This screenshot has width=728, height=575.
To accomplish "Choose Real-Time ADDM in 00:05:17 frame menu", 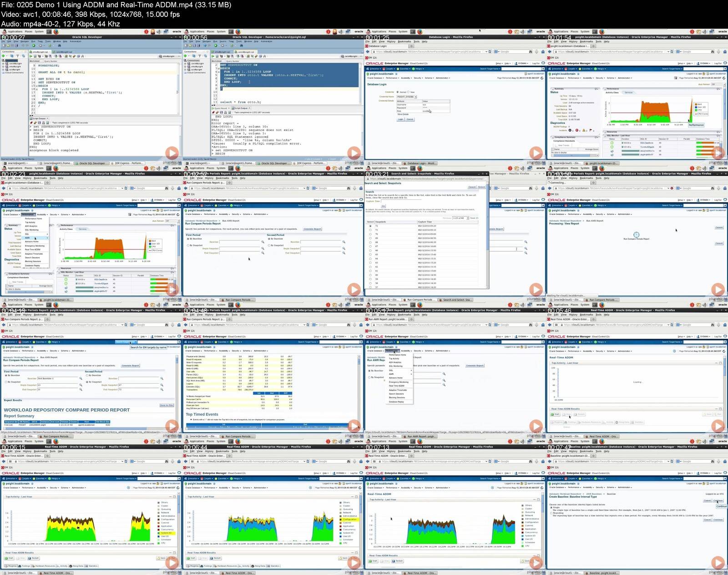I will 397,386.
